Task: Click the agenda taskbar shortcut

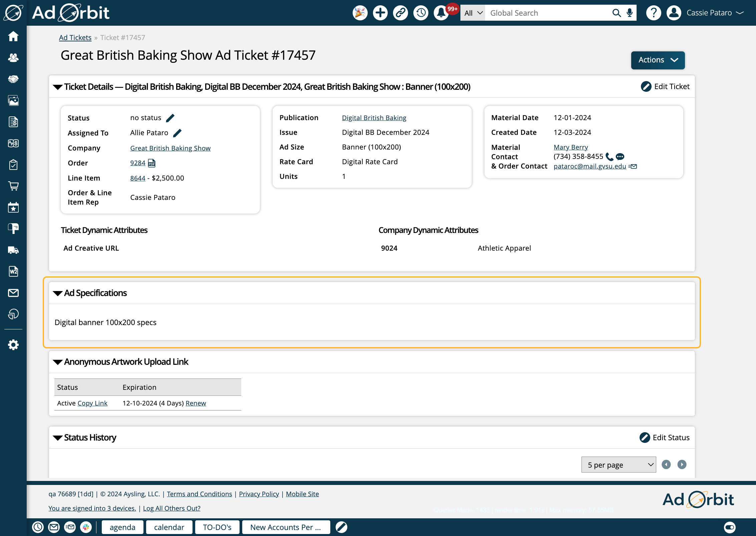Action: coord(122,527)
